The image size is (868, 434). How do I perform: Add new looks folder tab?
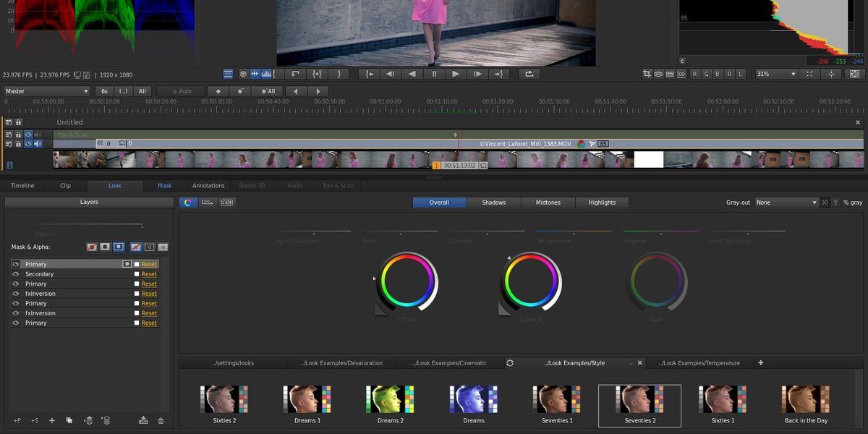coord(760,363)
